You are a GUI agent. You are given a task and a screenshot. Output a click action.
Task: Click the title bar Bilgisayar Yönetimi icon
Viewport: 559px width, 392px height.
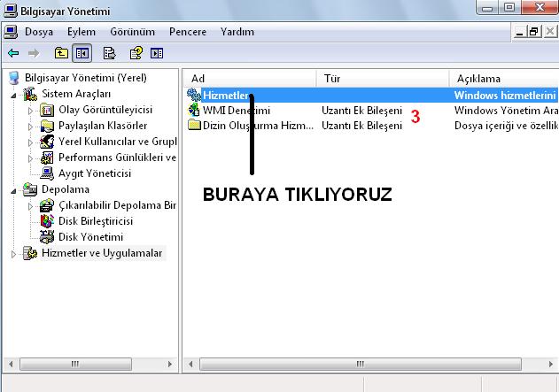pos(11,11)
